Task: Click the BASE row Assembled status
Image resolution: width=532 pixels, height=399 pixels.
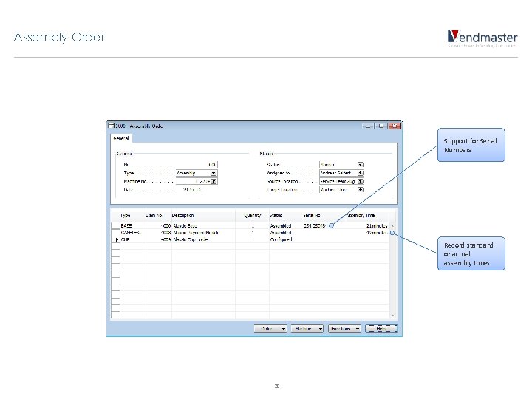Action: pos(286,225)
